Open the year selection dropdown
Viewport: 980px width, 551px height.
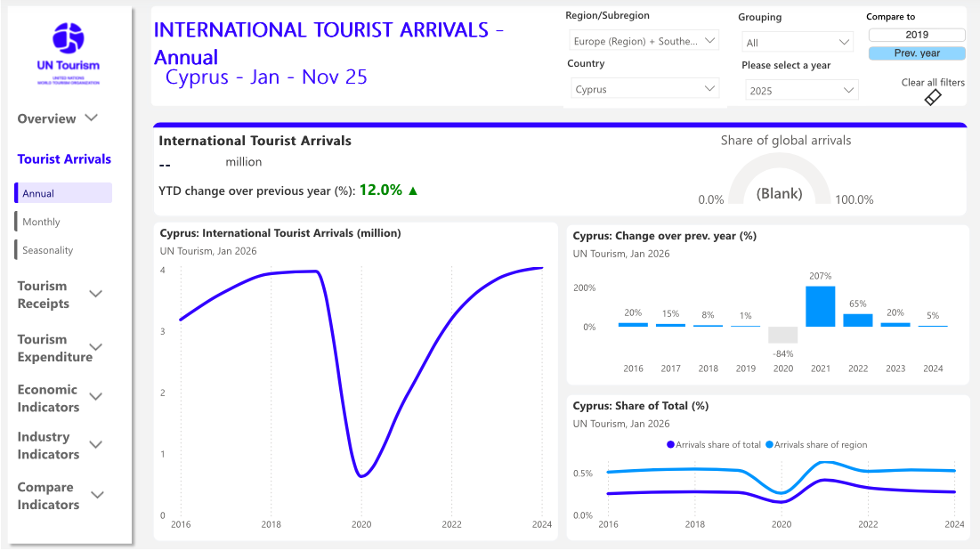[x=801, y=90]
